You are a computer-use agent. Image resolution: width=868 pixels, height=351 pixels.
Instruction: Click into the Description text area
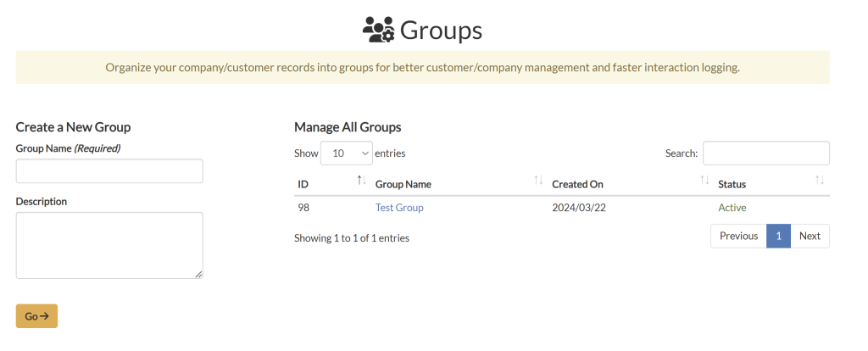click(x=109, y=245)
